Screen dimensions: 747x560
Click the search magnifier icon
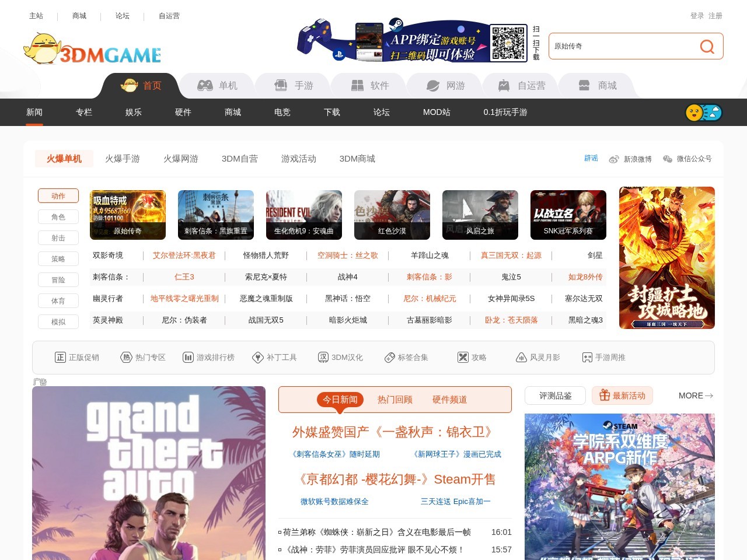pyautogui.click(x=707, y=47)
